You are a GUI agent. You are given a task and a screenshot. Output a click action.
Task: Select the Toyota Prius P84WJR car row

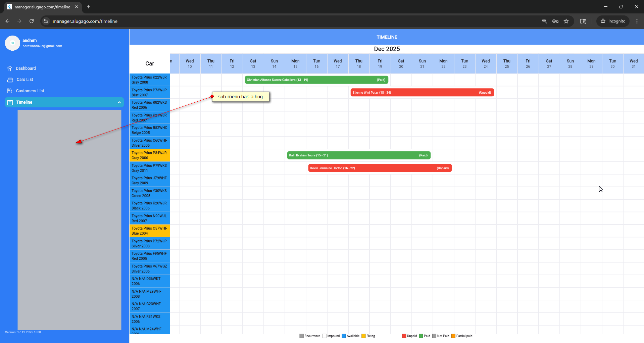point(150,155)
